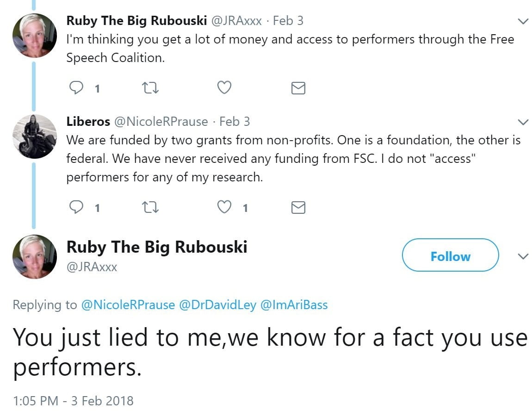Retweet the Liberos tweet about funding
532x416 pixels.
(151, 208)
